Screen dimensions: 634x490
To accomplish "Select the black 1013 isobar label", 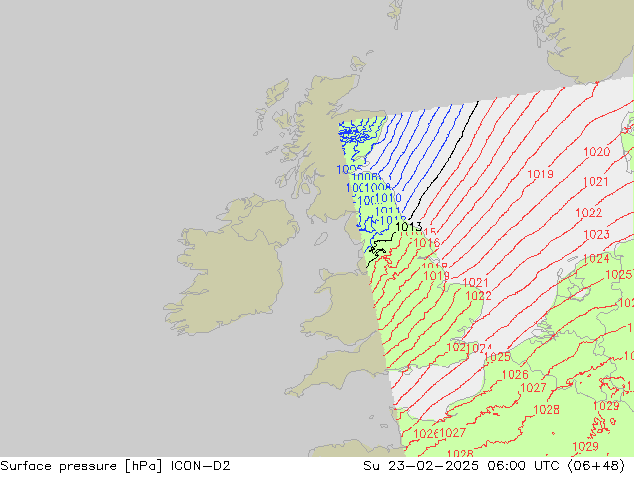I will point(408,227).
